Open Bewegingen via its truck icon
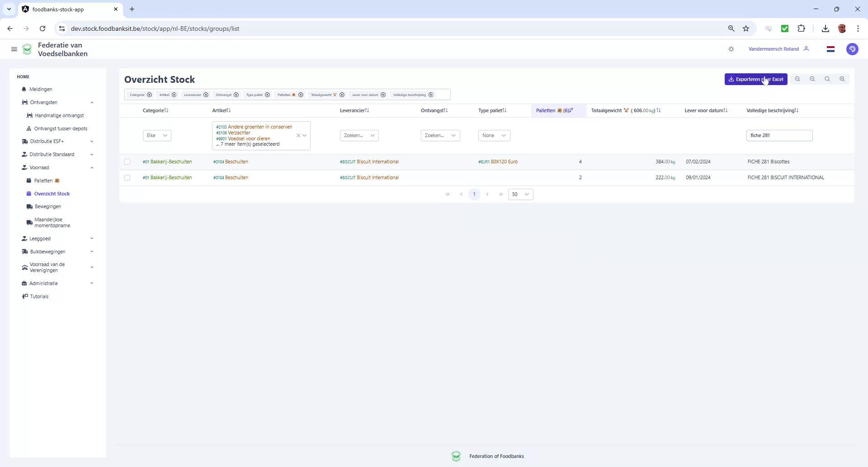Viewport: 868px width, 467px height. (29, 206)
